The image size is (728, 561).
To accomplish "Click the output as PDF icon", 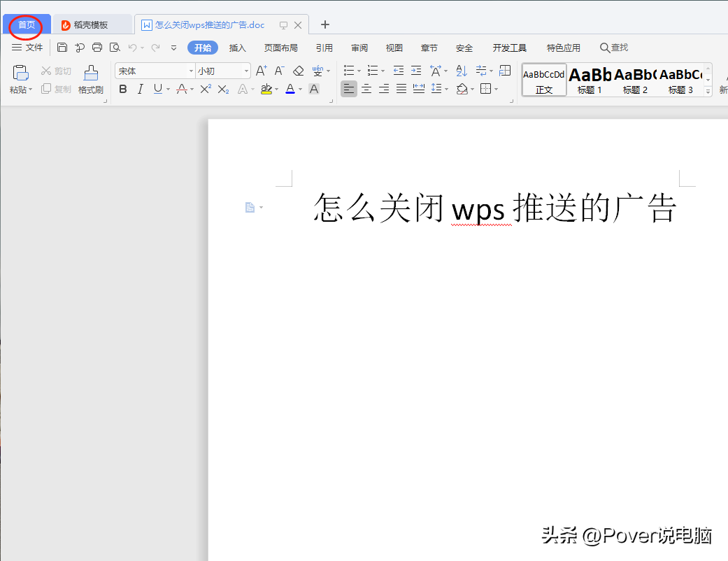I will tap(80, 48).
